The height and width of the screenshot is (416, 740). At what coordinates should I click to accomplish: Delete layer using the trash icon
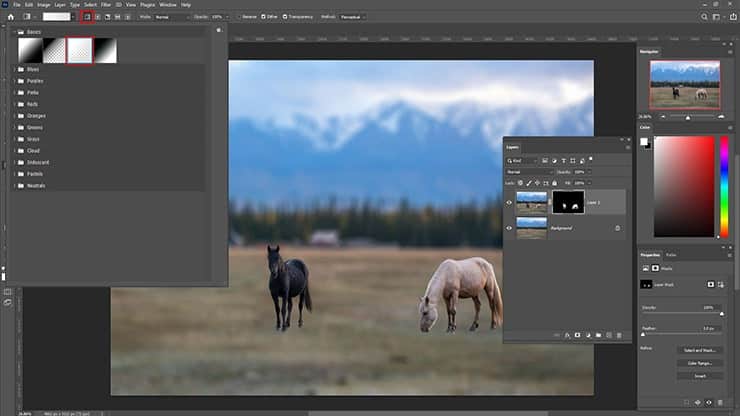pos(619,335)
